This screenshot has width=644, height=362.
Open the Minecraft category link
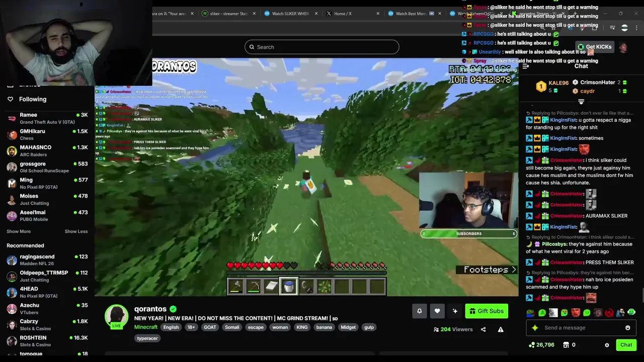coord(146,327)
